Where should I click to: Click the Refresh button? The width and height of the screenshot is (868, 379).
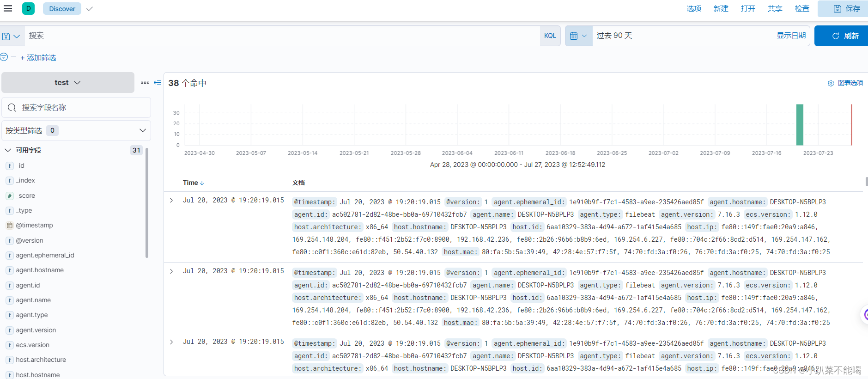[x=842, y=36]
